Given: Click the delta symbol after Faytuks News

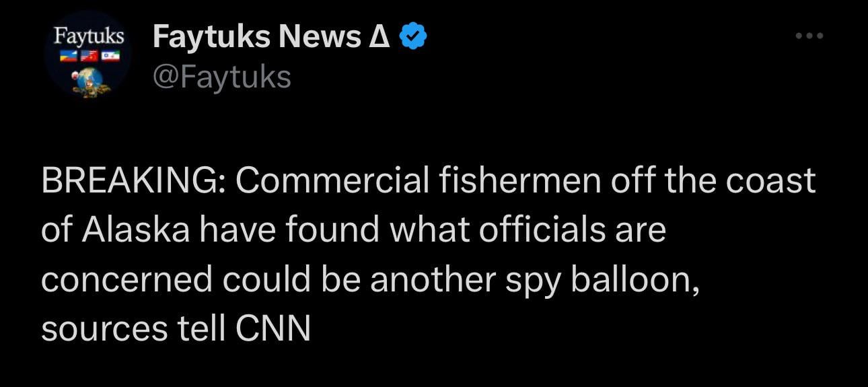Looking at the screenshot, I should click(x=380, y=37).
